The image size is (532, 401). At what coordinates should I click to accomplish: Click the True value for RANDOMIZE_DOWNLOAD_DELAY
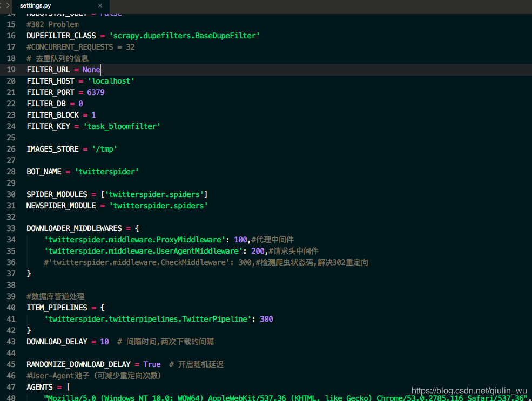[x=152, y=364]
